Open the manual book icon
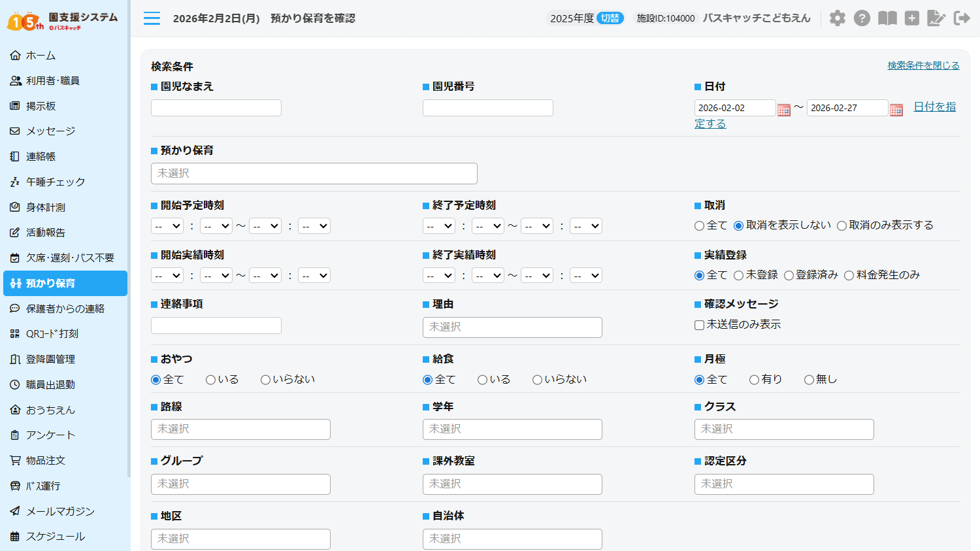The image size is (980, 551). (x=887, y=18)
